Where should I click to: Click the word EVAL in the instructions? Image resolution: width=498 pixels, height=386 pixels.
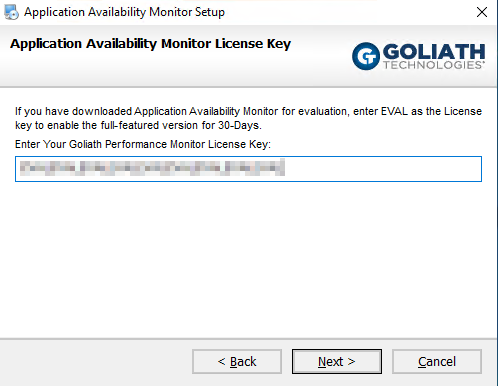point(394,111)
